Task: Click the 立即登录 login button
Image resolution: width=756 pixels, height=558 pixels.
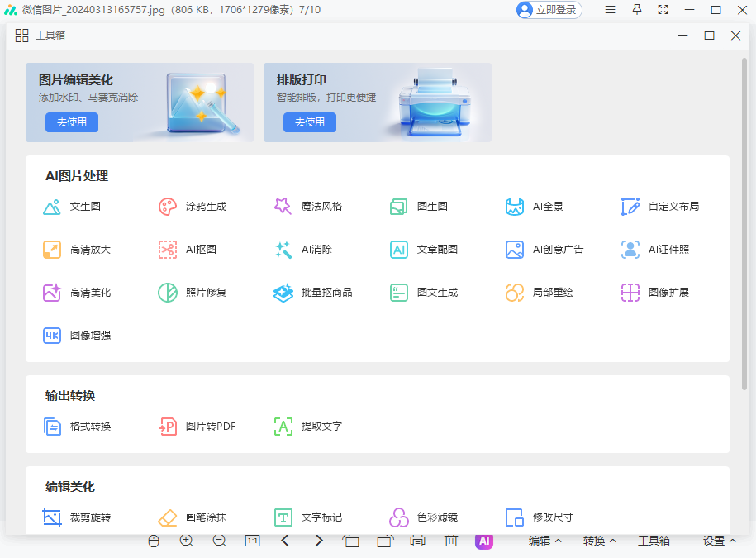Action: (x=548, y=11)
